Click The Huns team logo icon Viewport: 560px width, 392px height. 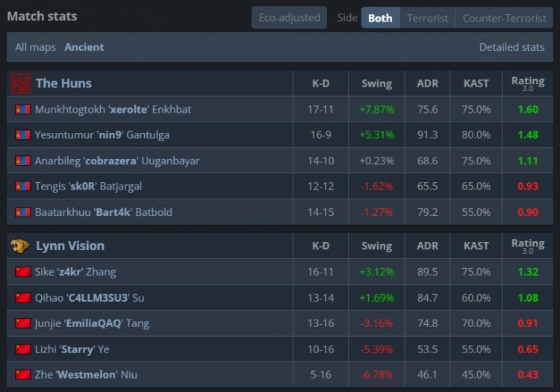click(21, 83)
